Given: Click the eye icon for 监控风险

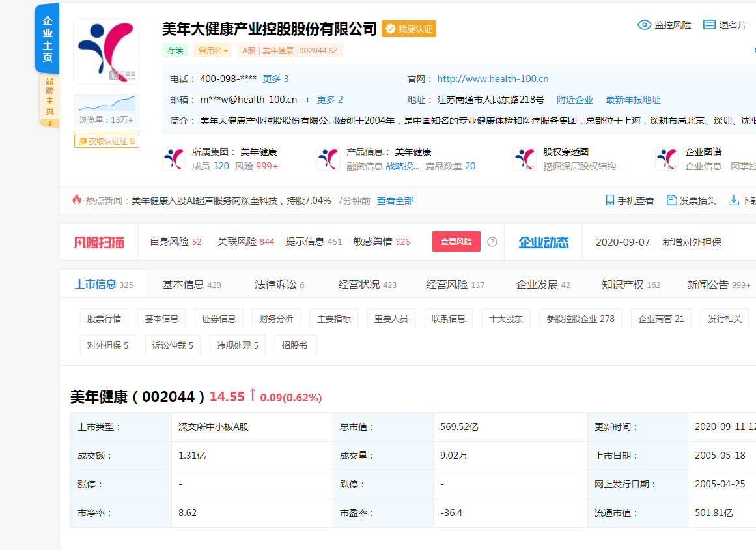Looking at the screenshot, I should [644, 25].
